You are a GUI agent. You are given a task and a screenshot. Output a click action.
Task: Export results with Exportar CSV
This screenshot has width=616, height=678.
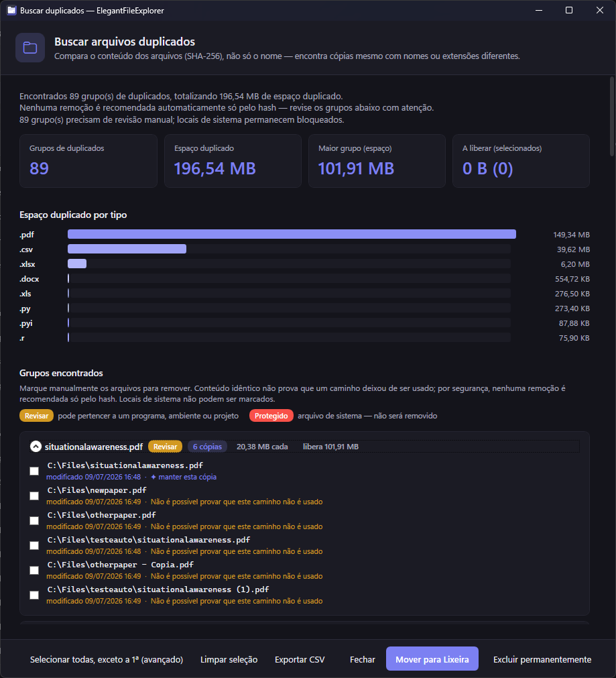pyautogui.click(x=300, y=659)
